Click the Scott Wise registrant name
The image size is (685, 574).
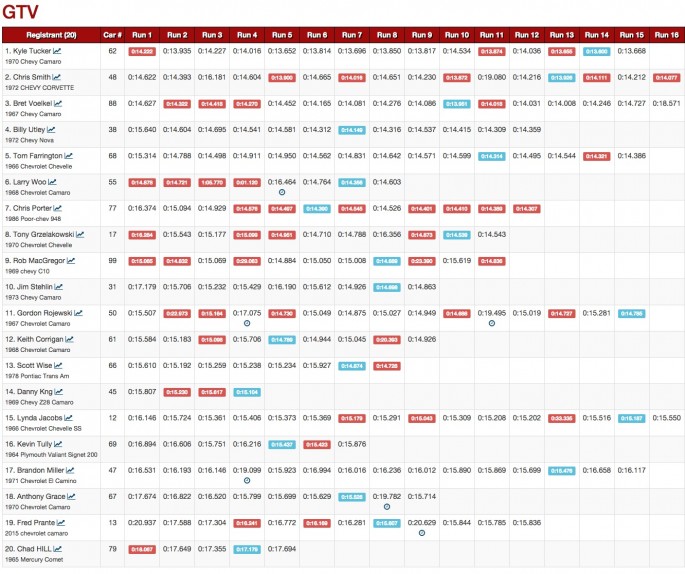coord(32,365)
